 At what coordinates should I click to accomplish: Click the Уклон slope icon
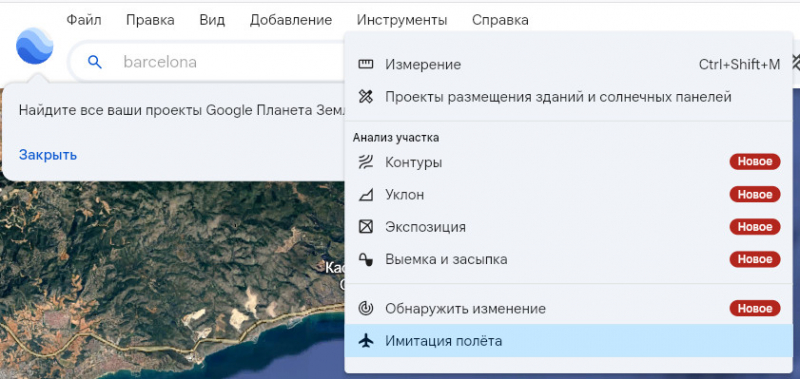[x=366, y=195]
